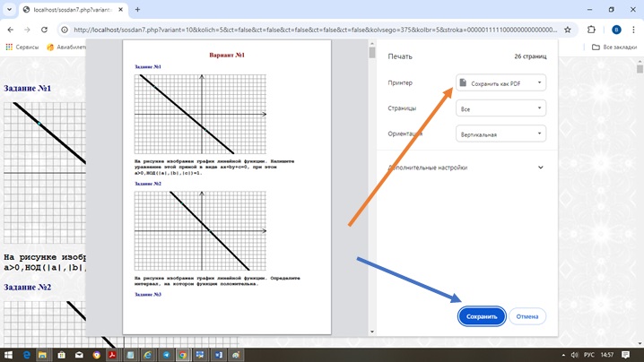Click the browser reload icon
The height and width of the screenshot is (362, 644).
point(46,29)
